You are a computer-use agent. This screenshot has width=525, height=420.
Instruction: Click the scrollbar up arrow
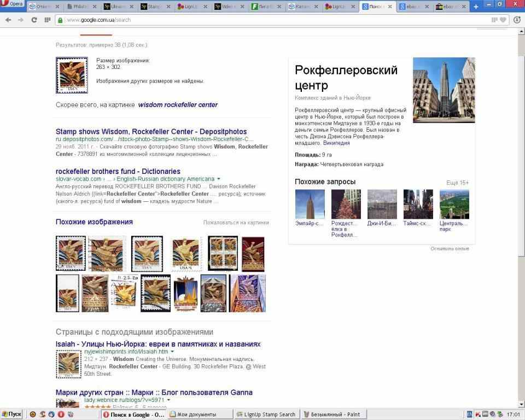pyautogui.click(x=521, y=32)
